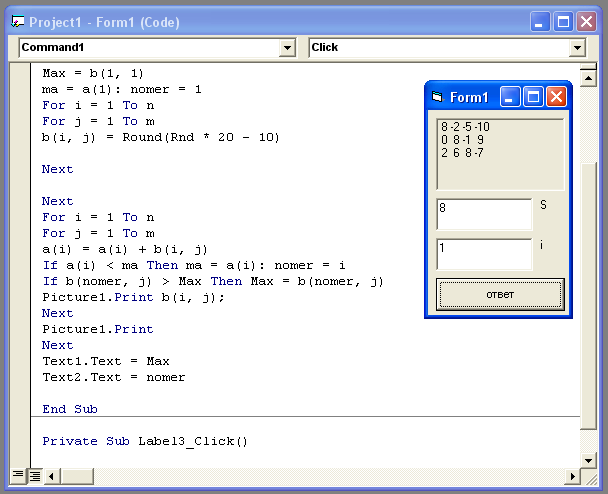Screen dimensions: 608x494
Task: Click the horizontal scrollbar right arrow
Action: [x=572, y=476]
